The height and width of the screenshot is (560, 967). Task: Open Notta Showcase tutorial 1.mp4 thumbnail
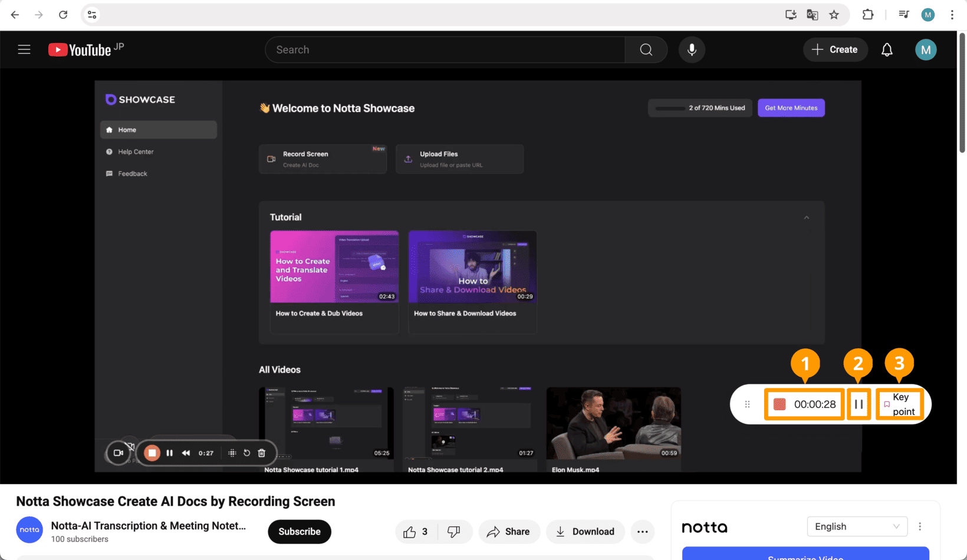coord(326,423)
